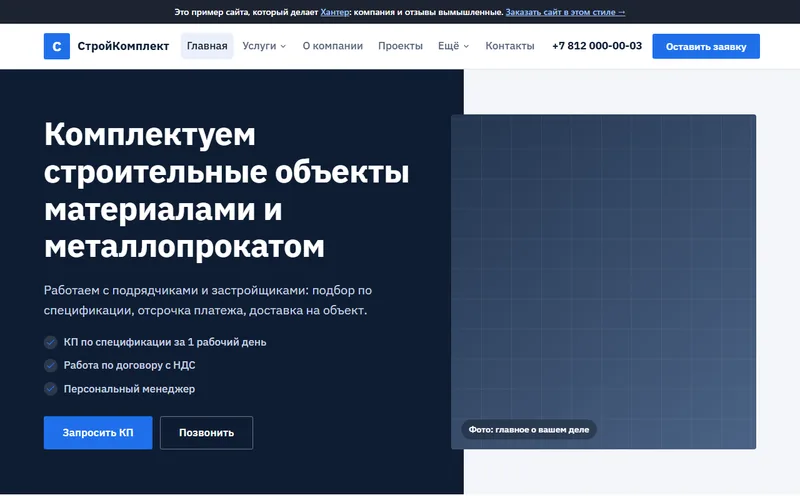Expand the Ещё dropdown menu
Viewport: 800px width, 500px height.
tap(454, 46)
